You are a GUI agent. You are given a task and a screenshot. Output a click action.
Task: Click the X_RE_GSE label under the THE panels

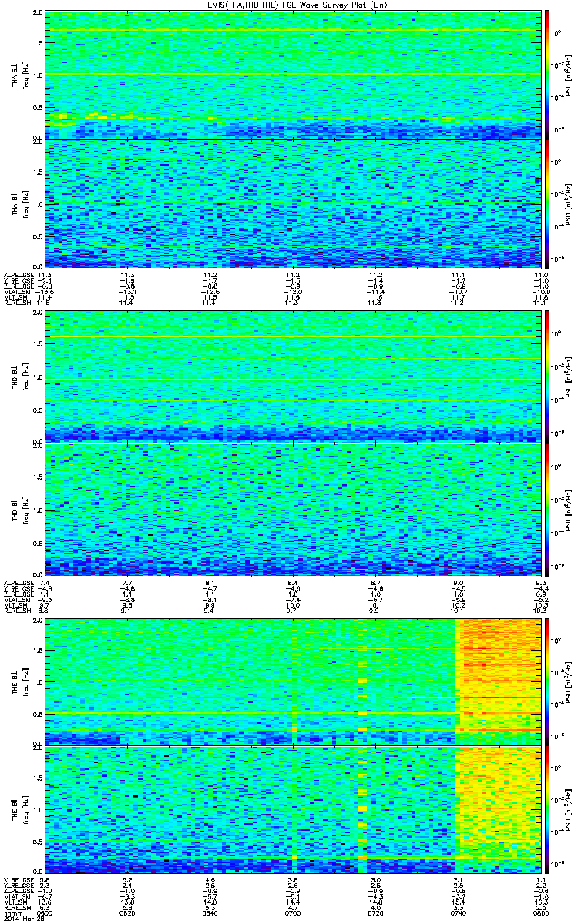click(x=17, y=879)
